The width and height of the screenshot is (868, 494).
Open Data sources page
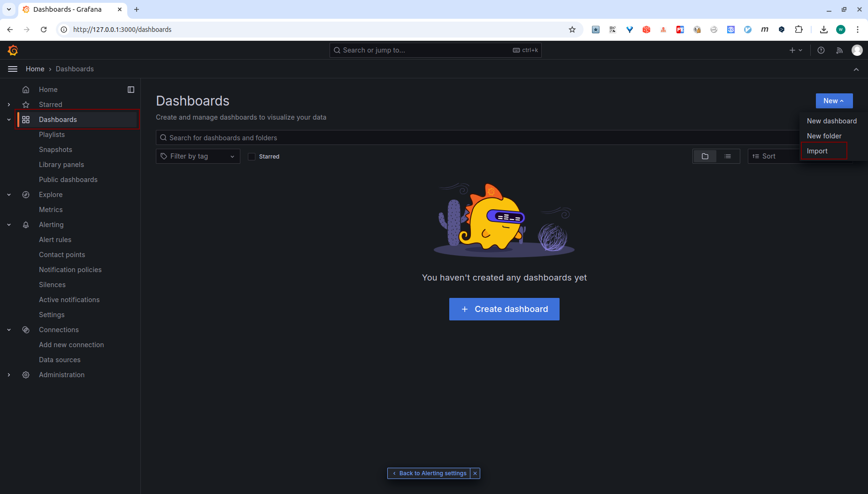[x=60, y=360]
